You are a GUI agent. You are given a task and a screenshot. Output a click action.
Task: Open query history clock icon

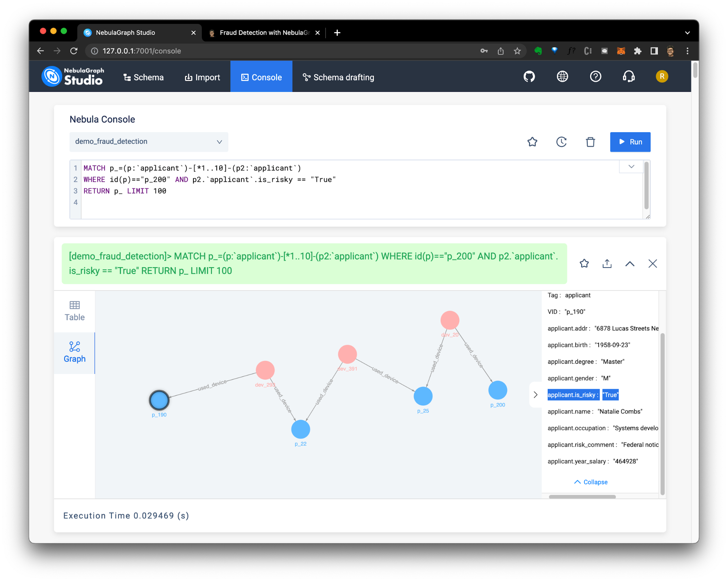pyautogui.click(x=561, y=142)
